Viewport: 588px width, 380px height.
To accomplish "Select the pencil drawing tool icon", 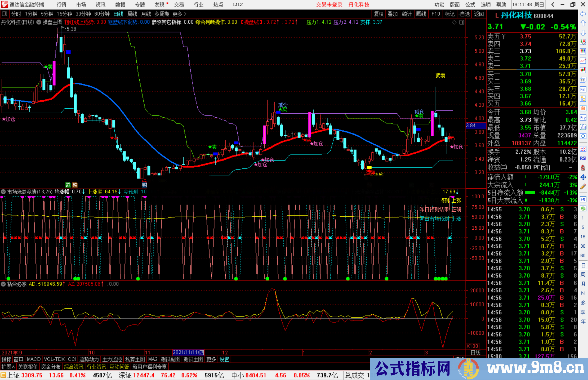I will 583,187.
